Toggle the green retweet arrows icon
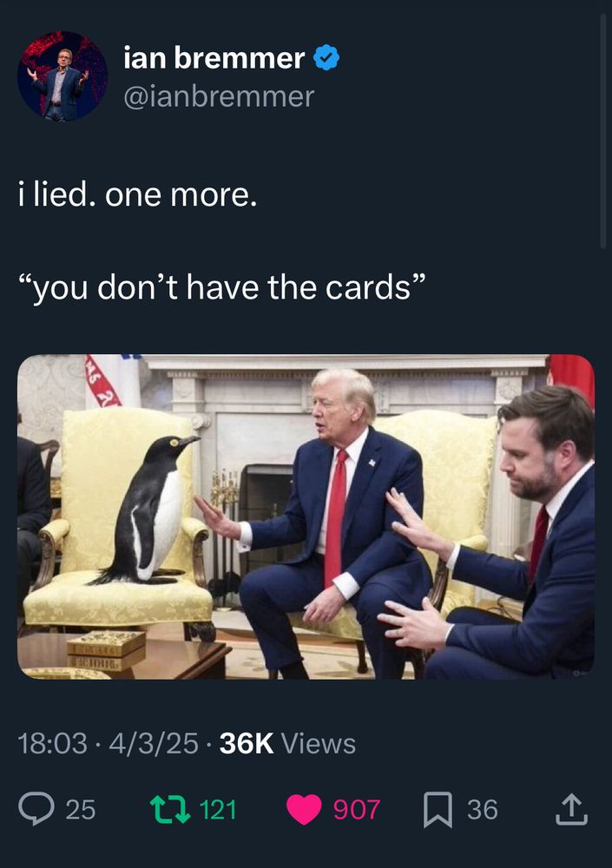Image resolution: width=612 pixels, height=868 pixels. (171, 809)
